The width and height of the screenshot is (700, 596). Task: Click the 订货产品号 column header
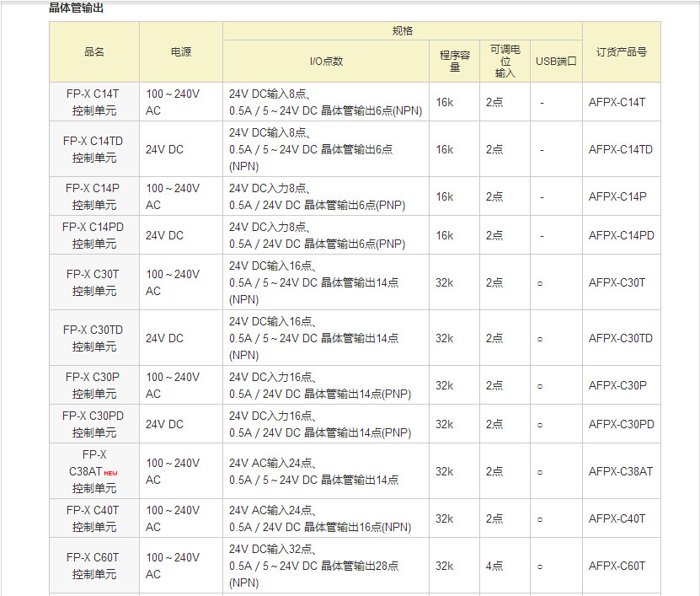tap(620, 51)
